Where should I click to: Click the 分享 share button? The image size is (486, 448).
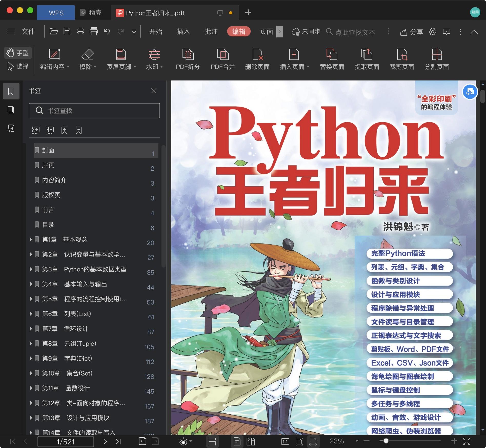pos(411,32)
